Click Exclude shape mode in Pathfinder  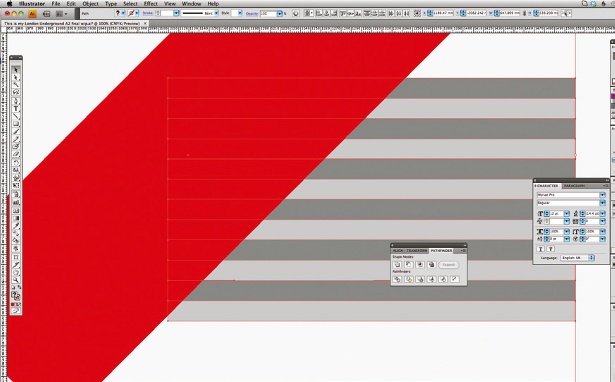(x=431, y=265)
